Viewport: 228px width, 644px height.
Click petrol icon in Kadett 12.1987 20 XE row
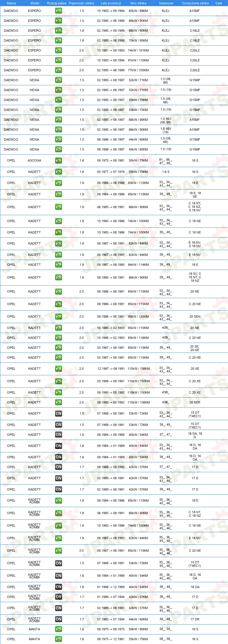(58, 369)
